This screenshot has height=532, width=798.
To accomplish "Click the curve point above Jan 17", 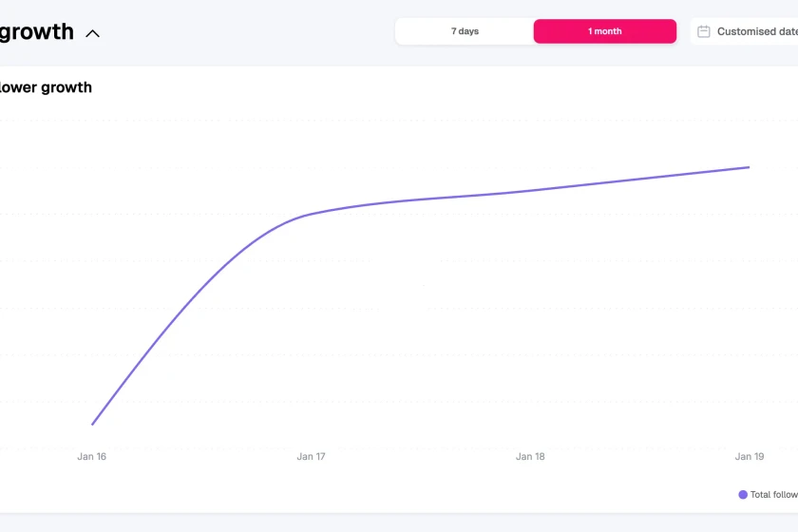I will coord(311,214).
